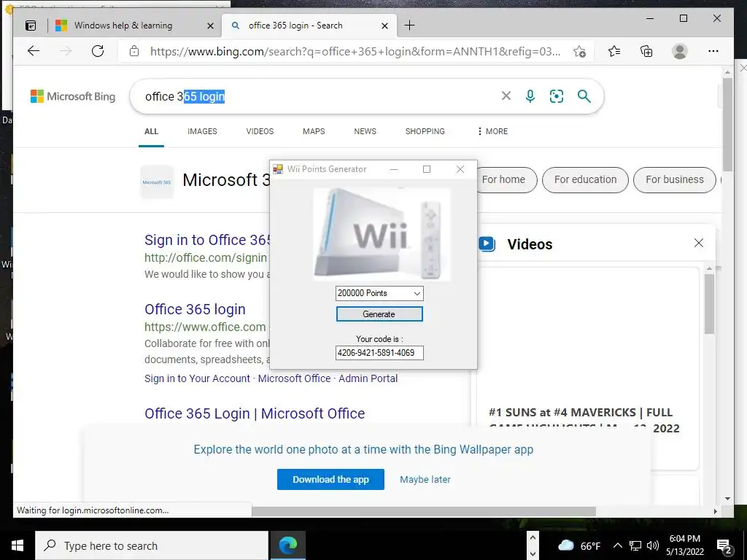The width and height of the screenshot is (747, 560).
Task: Expand the MORE search filters menu
Action: pos(492,131)
